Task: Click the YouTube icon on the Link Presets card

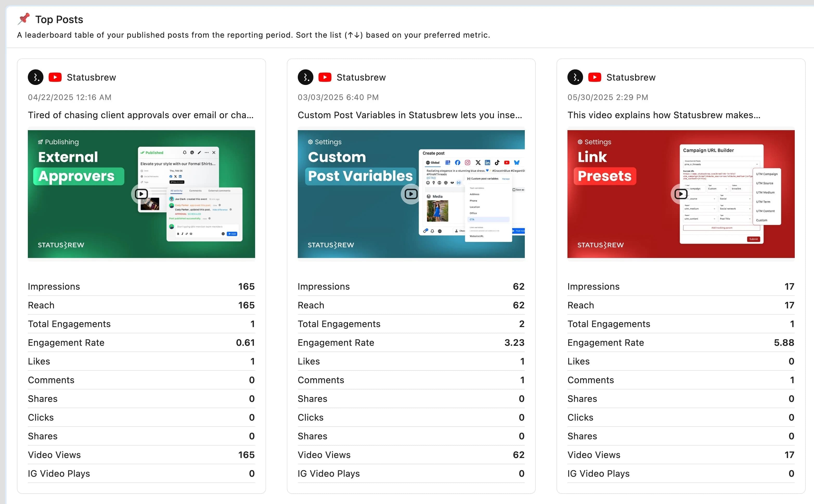Action: (x=595, y=77)
